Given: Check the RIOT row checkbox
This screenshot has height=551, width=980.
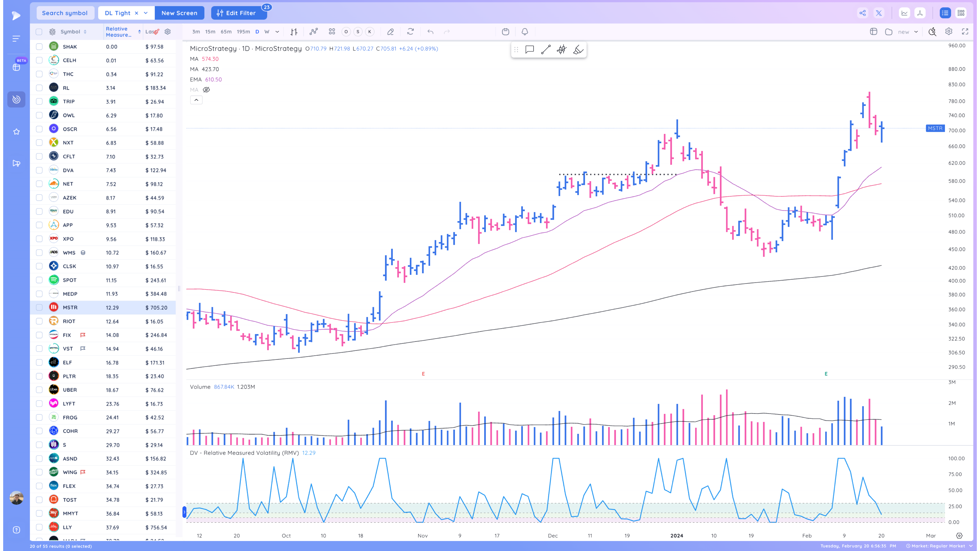Looking at the screenshot, I should tap(39, 321).
